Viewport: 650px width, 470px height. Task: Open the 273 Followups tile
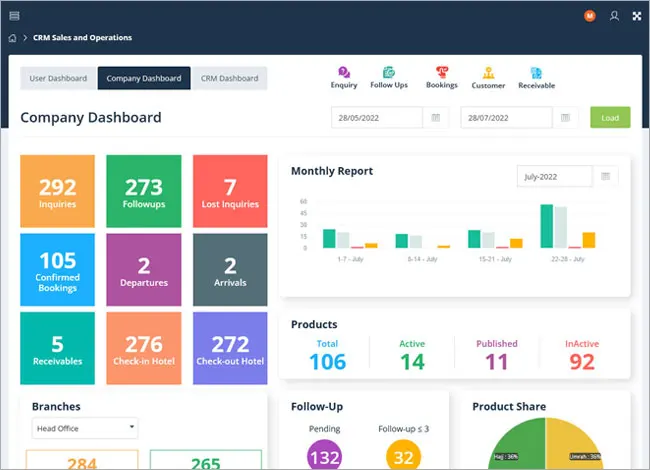point(144,191)
